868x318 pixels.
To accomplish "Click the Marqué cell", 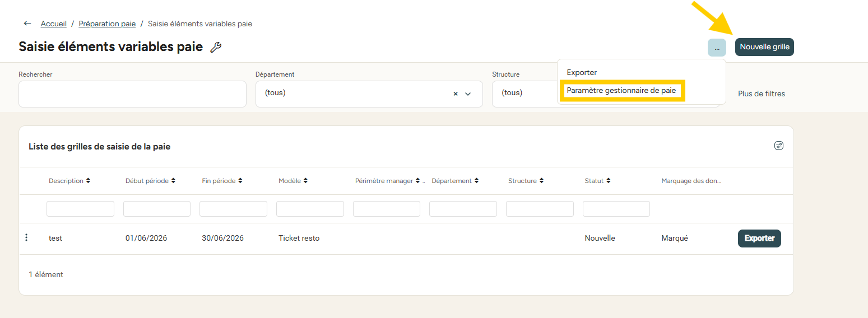I will pyautogui.click(x=675, y=238).
